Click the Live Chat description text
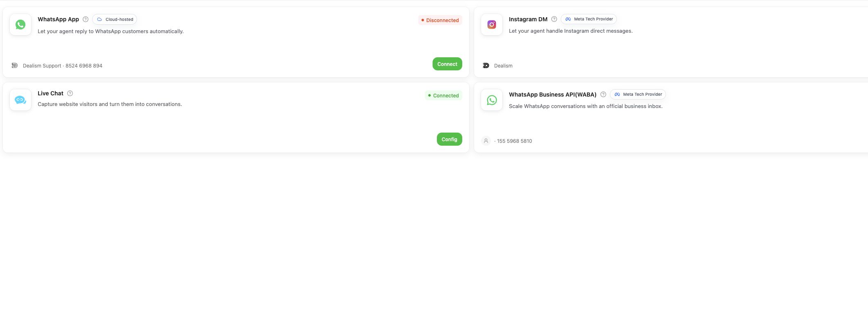Image resolution: width=868 pixels, height=311 pixels. [x=110, y=104]
